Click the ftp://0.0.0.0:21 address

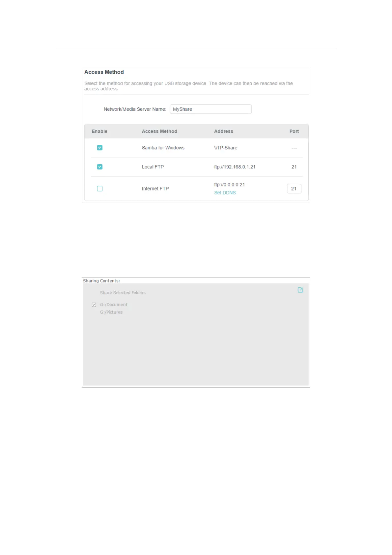[x=230, y=185]
